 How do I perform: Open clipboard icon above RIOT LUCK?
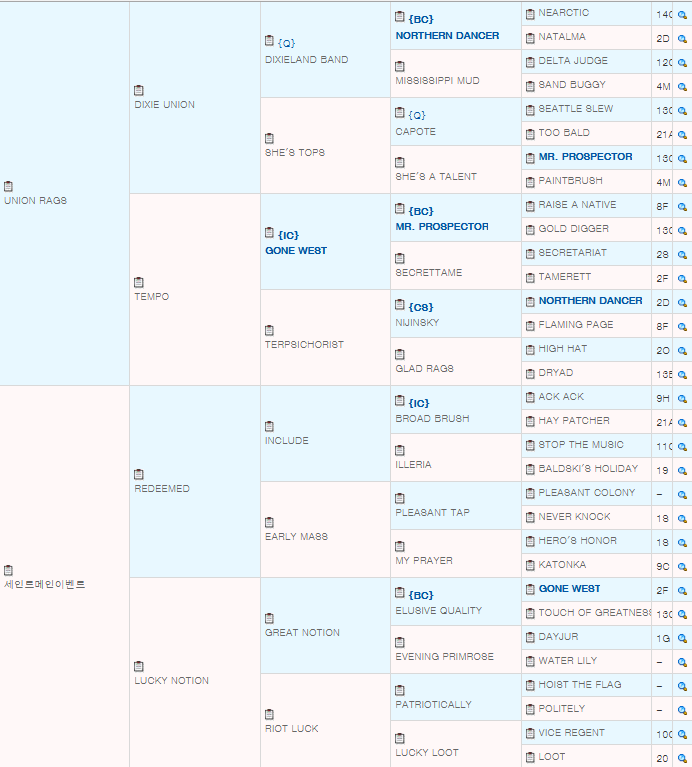pos(269,714)
